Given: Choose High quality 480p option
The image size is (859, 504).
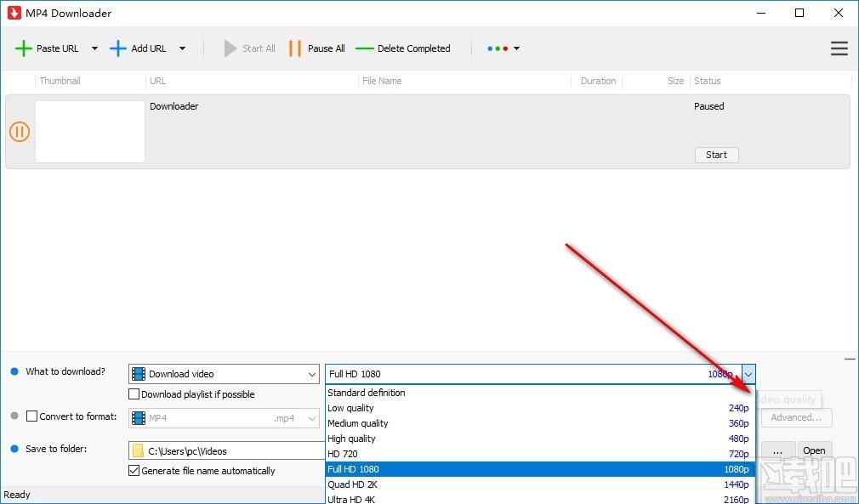Looking at the screenshot, I should click(x=540, y=439).
